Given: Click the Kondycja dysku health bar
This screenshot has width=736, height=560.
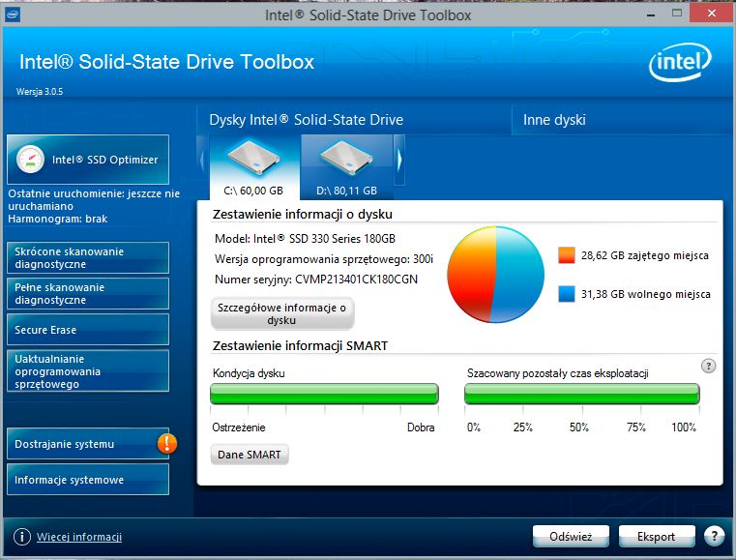Looking at the screenshot, I should coord(324,394).
